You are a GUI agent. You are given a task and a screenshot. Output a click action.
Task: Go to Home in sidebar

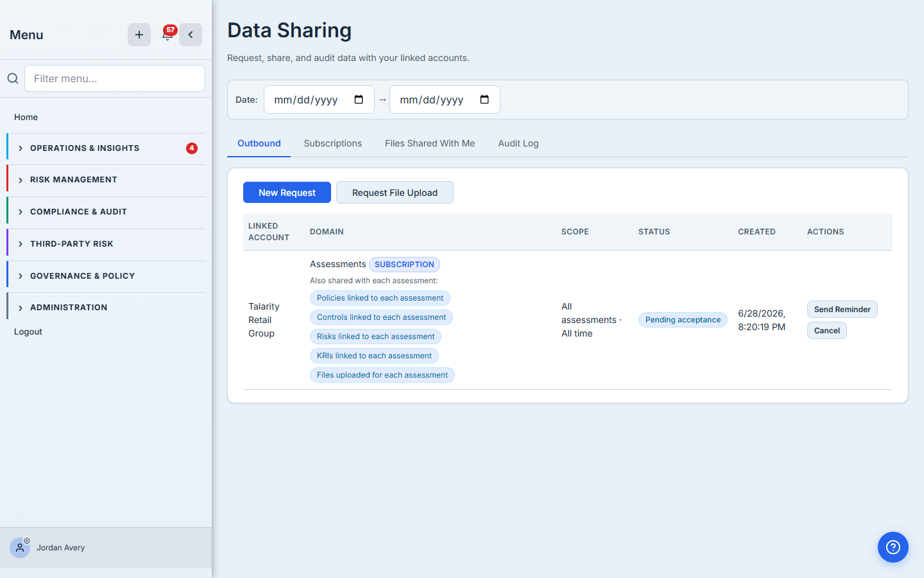(x=26, y=117)
